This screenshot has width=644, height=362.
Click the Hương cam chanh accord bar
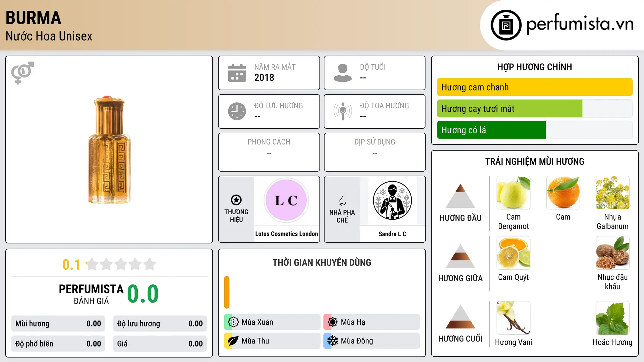coord(535,87)
